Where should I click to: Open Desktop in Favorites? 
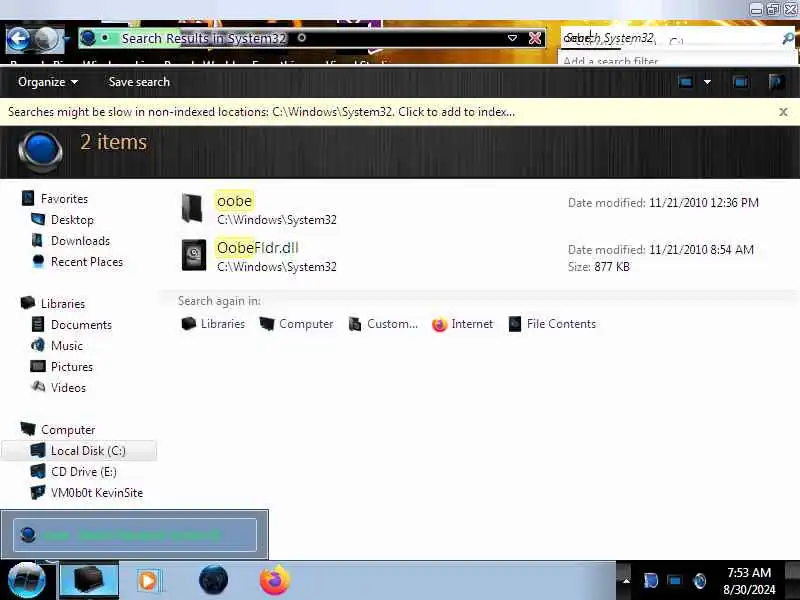click(x=62, y=219)
